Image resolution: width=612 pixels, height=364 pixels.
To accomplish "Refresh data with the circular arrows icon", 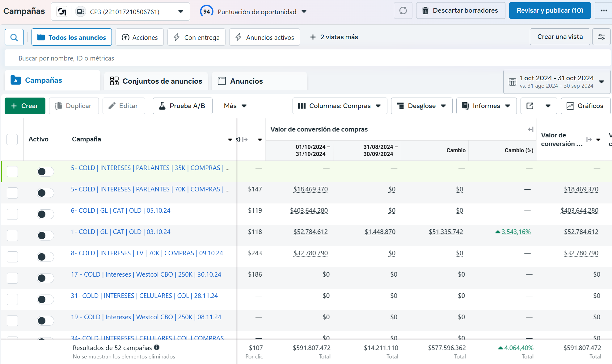I will (403, 10).
